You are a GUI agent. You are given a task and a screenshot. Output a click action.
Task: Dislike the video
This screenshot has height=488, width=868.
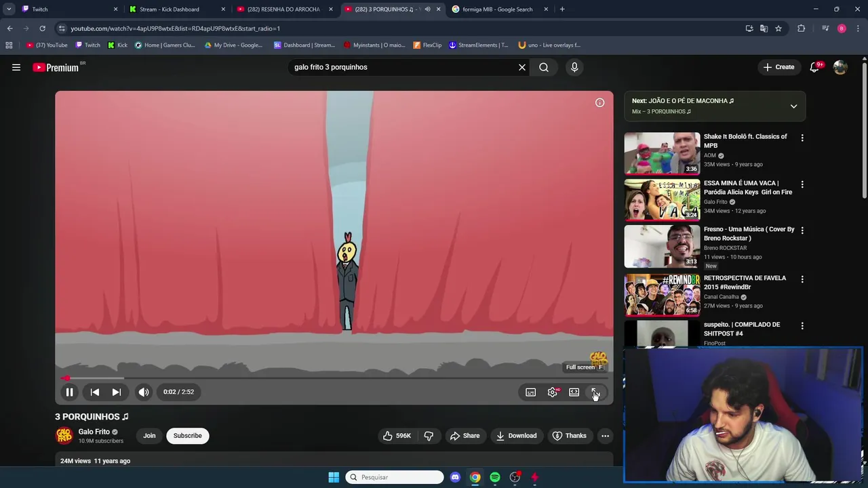coord(429,436)
